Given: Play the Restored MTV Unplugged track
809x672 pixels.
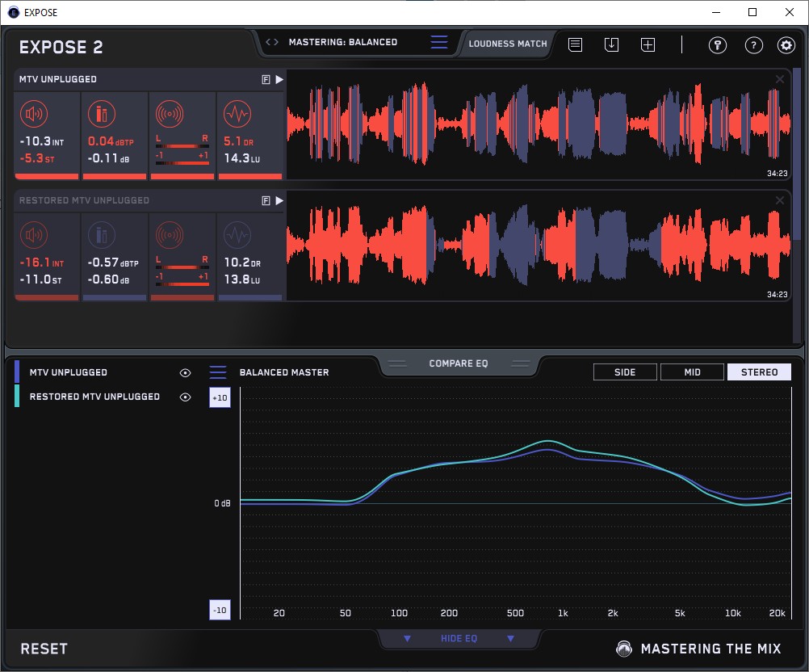Looking at the screenshot, I should [x=279, y=200].
